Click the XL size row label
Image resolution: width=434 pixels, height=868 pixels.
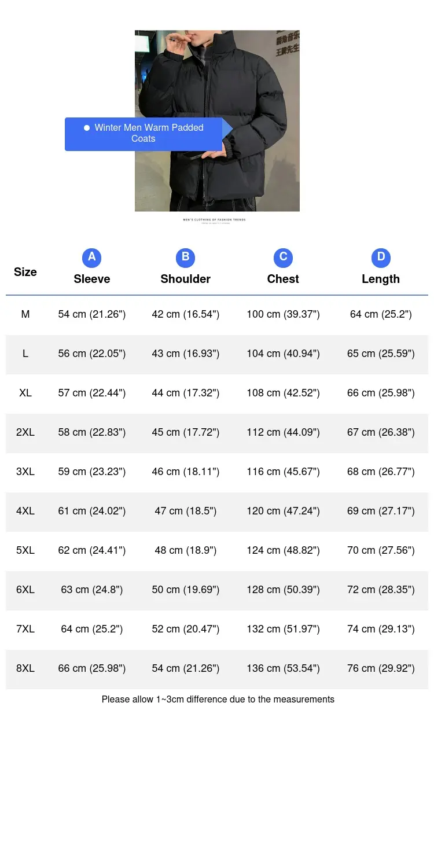coord(25,393)
